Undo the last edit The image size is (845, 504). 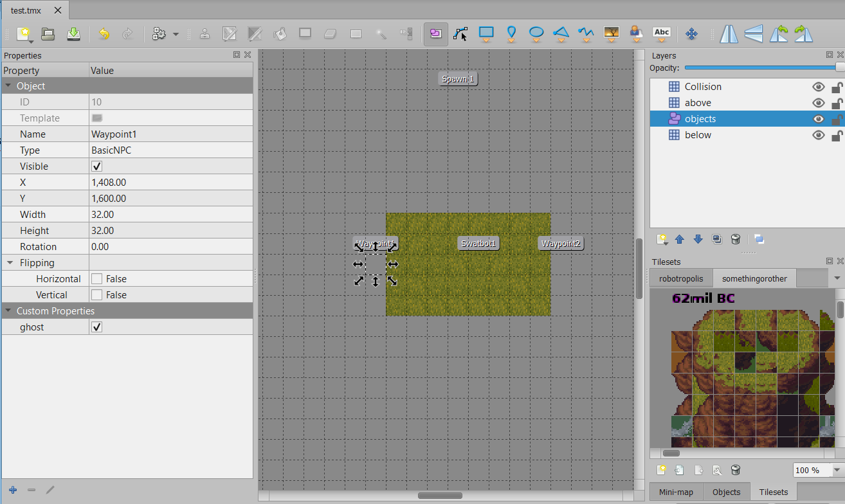[x=104, y=33]
